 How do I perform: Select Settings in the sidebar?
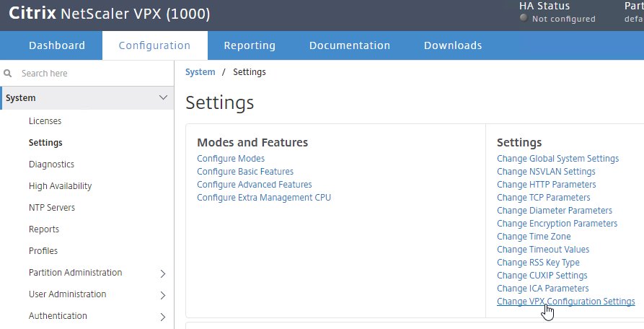click(x=45, y=143)
